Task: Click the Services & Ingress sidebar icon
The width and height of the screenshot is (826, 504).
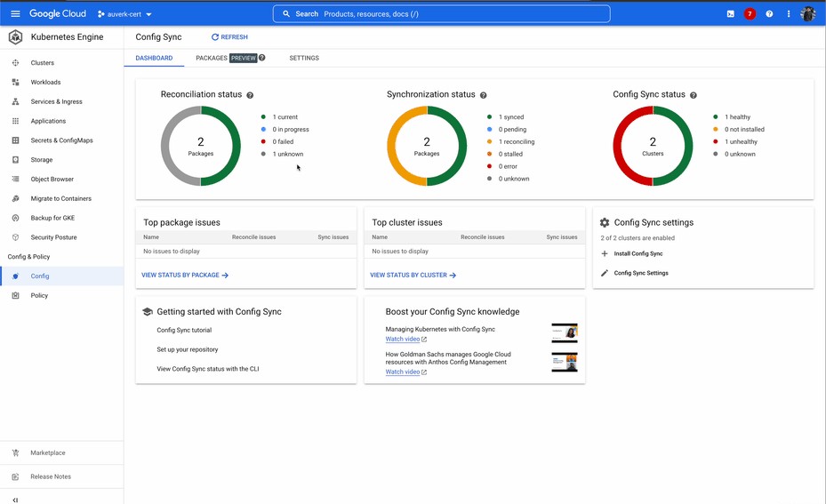Action: pyautogui.click(x=15, y=101)
